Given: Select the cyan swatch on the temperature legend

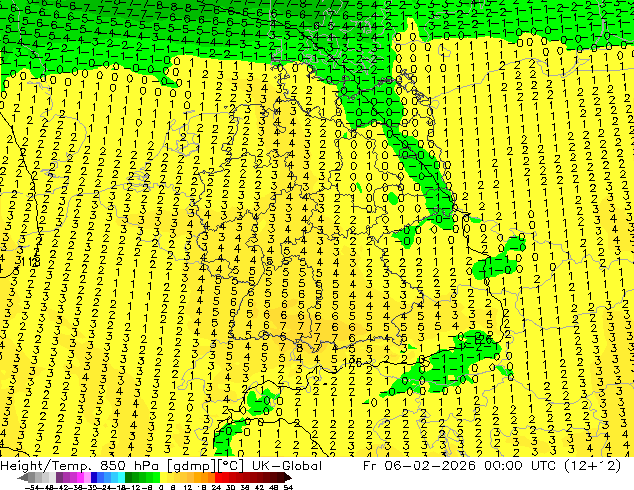Looking at the screenshot, I should click(x=122, y=478).
